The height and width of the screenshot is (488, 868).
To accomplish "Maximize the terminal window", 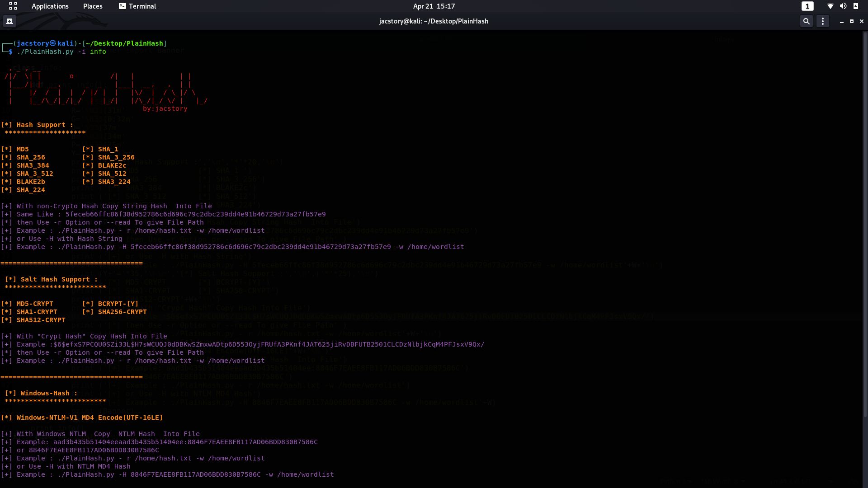I will pyautogui.click(x=852, y=21).
